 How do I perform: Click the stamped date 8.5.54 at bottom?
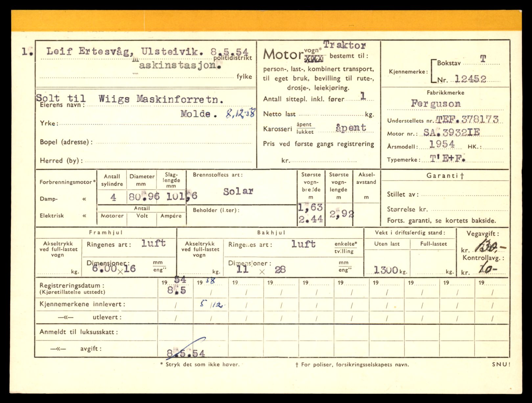(186, 353)
